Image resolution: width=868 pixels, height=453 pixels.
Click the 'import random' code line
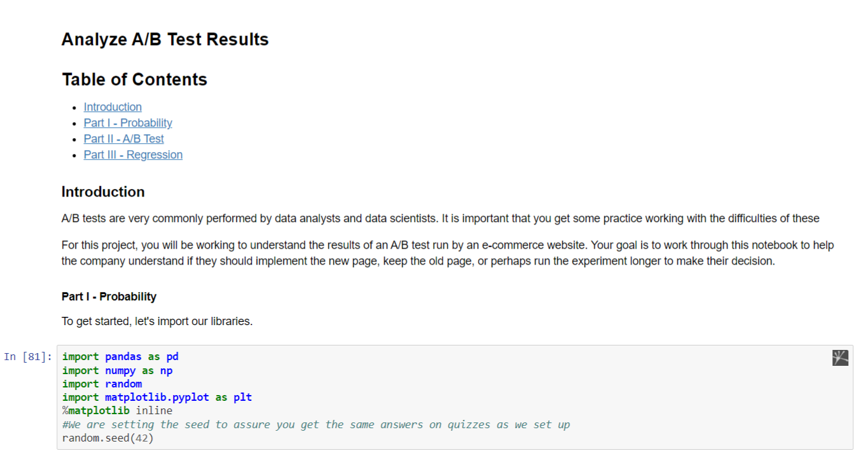pyautogui.click(x=102, y=384)
